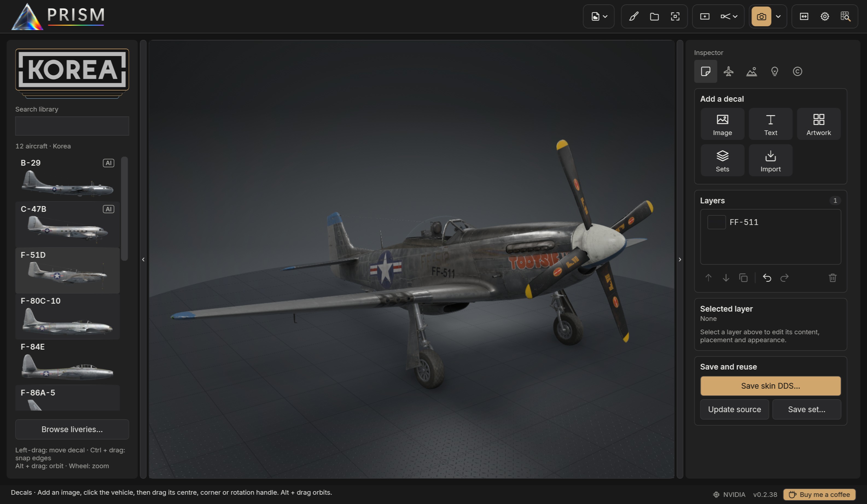Screen dimensions: 867x504
Task: Open the file document dropdown in toolbar
Action: tap(599, 16)
